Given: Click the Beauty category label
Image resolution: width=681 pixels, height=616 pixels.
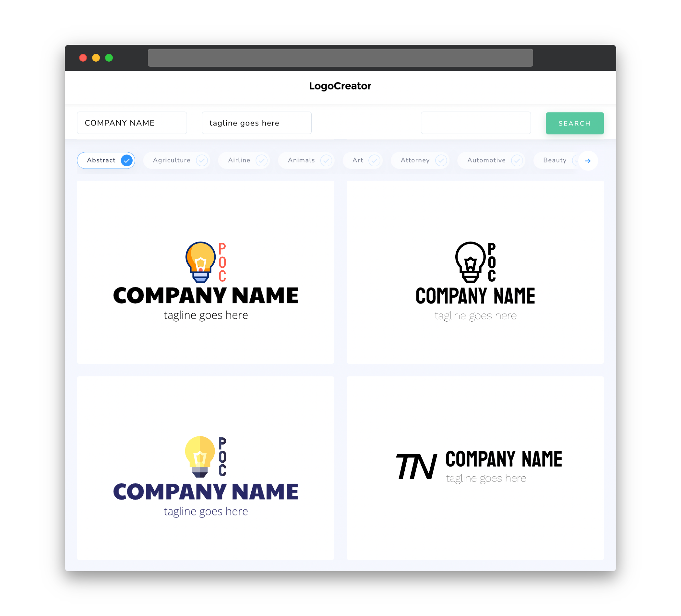Looking at the screenshot, I should point(555,160).
